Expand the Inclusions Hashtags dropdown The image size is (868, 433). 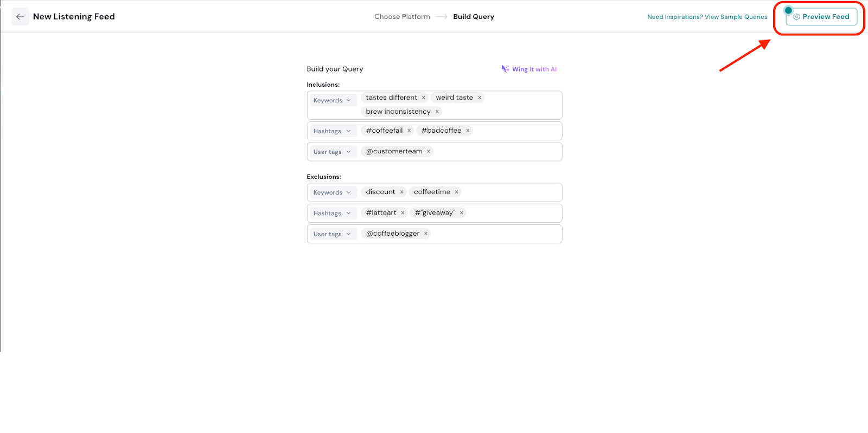coord(332,131)
